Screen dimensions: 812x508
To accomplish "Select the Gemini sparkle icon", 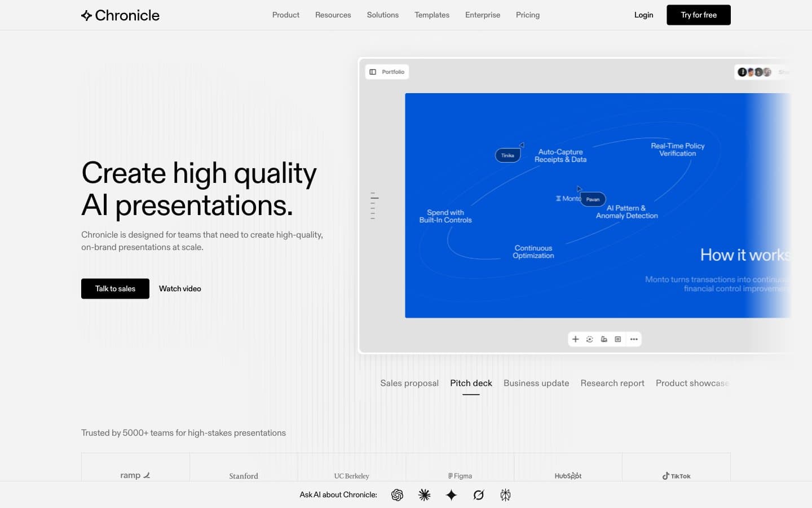I will (451, 495).
